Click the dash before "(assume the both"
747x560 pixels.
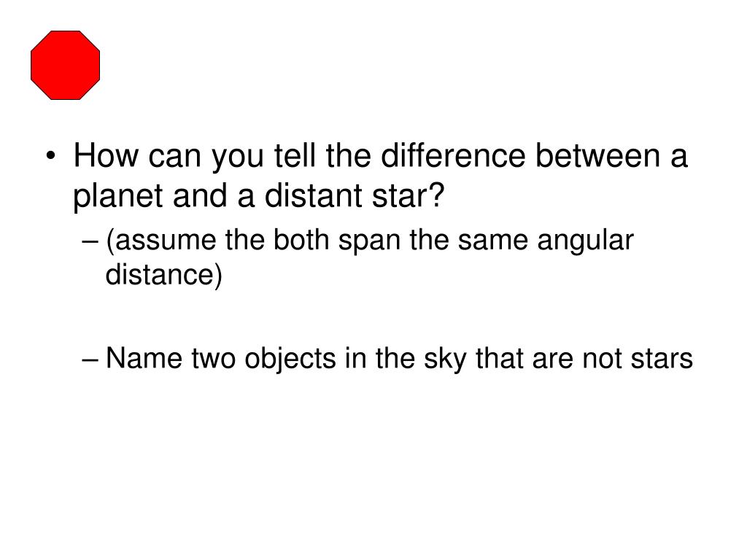pyautogui.click(x=89, y=241)
